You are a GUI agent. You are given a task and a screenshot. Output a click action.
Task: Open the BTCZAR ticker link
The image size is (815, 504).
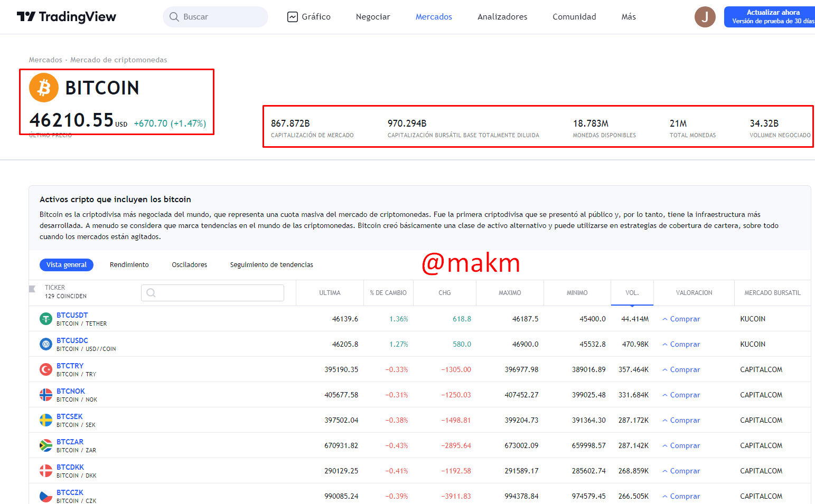[x=70, y=442]
